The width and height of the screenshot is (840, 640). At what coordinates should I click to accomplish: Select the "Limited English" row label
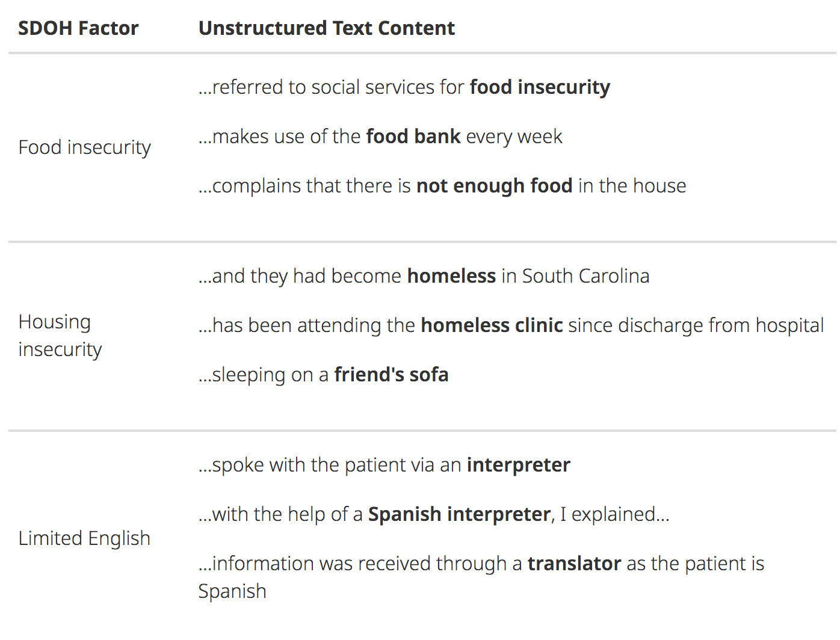point(84,538)
